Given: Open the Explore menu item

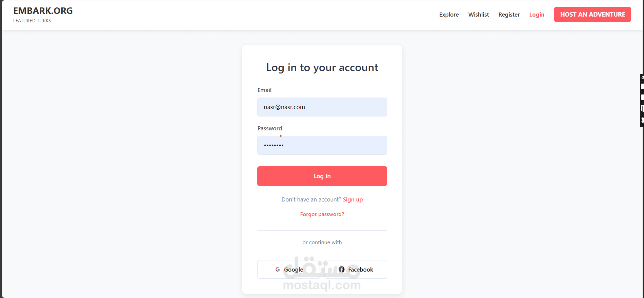Looking at the screenshot, I should coord(449,15).
